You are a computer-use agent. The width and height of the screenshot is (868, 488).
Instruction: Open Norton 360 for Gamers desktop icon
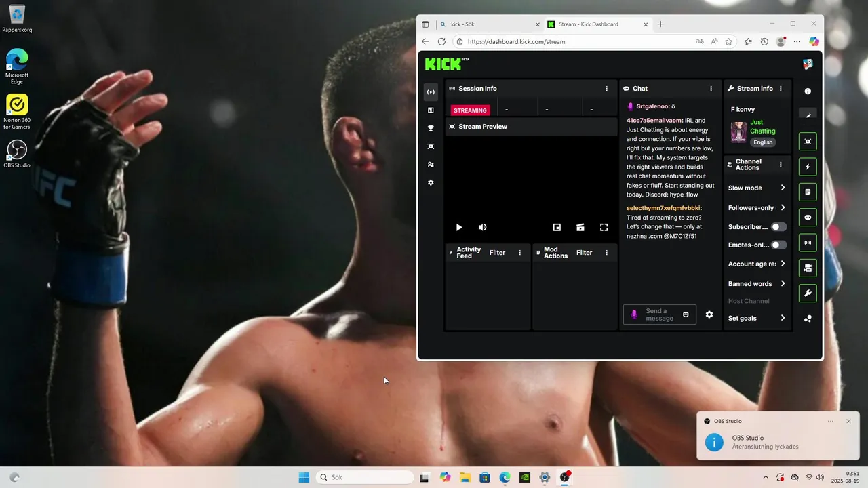coord(16,112)
